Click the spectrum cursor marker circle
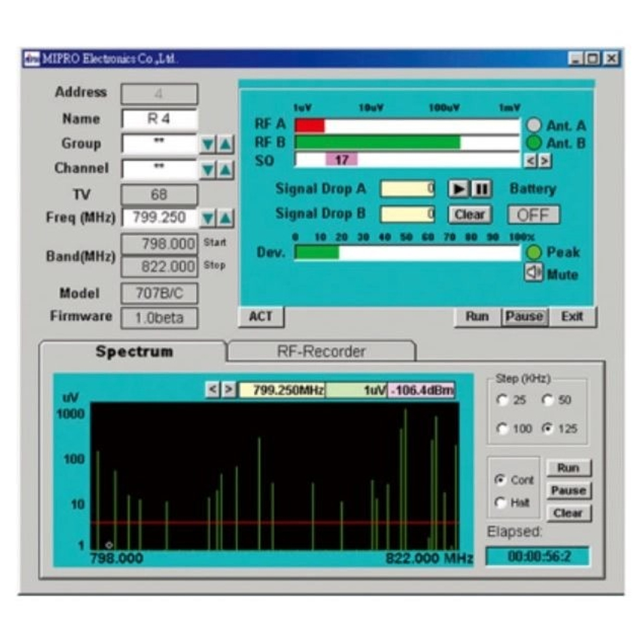 pyautogui.click(x=109, y=545)
